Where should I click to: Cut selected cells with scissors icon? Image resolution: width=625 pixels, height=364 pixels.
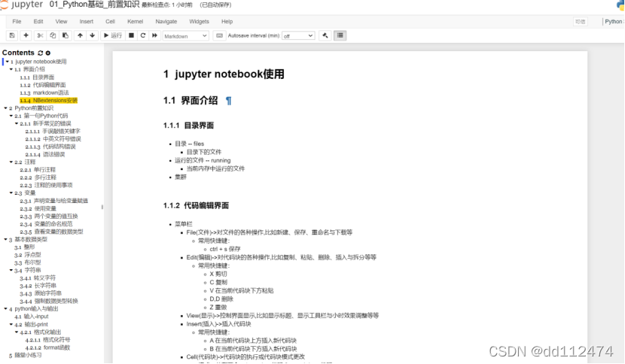point(40,35)
